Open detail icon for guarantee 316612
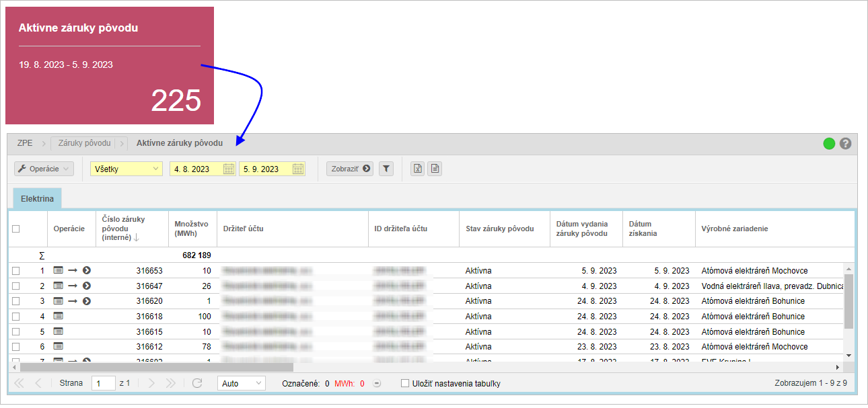Image resolution: width=868 pixels, height=408 pixels. pos(59,347)
